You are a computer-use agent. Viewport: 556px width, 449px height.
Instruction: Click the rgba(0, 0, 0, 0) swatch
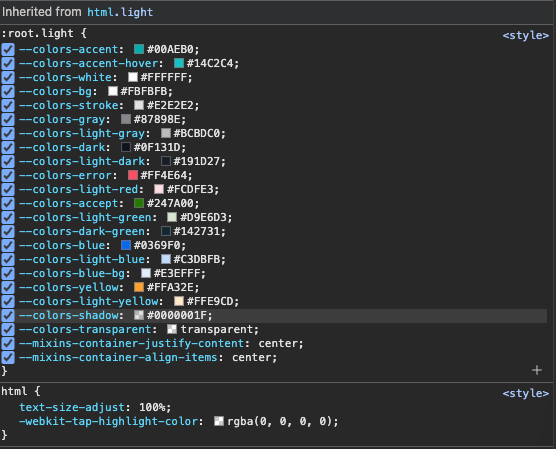219,421
